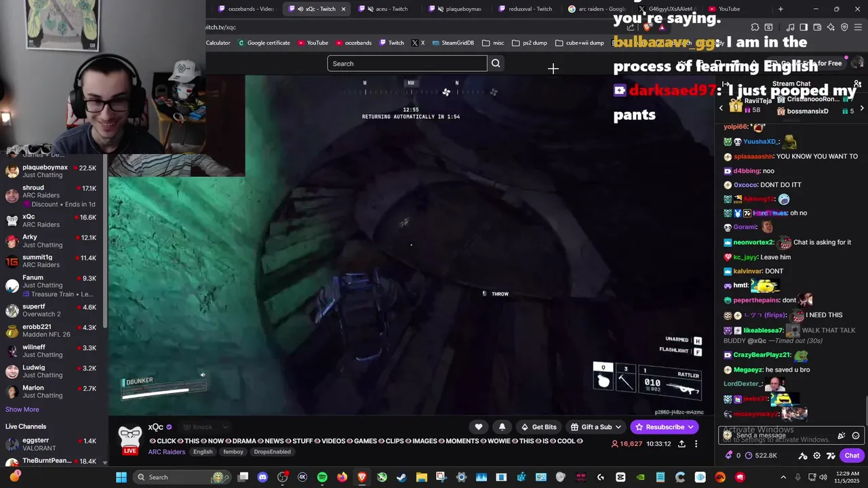Click the Twitch search magnifier button
The width and height of the screenshot is (868, 488).
(496, 63)
